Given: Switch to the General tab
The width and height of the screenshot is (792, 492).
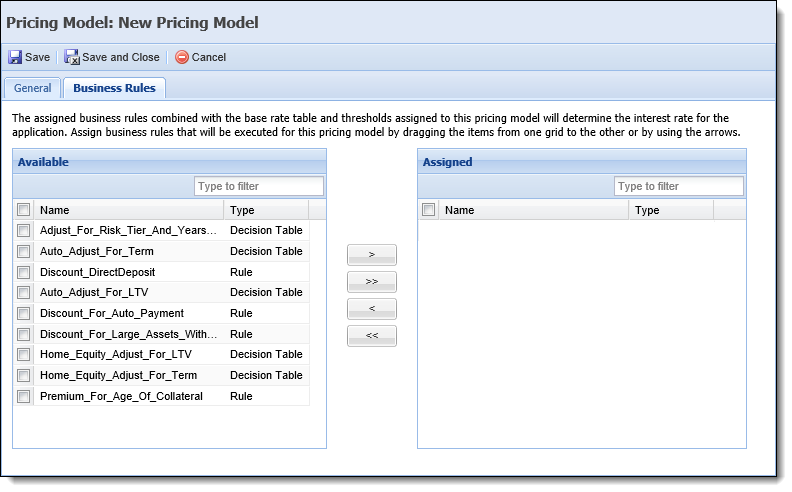Looking at the screenshot, I should pos(32,88).
